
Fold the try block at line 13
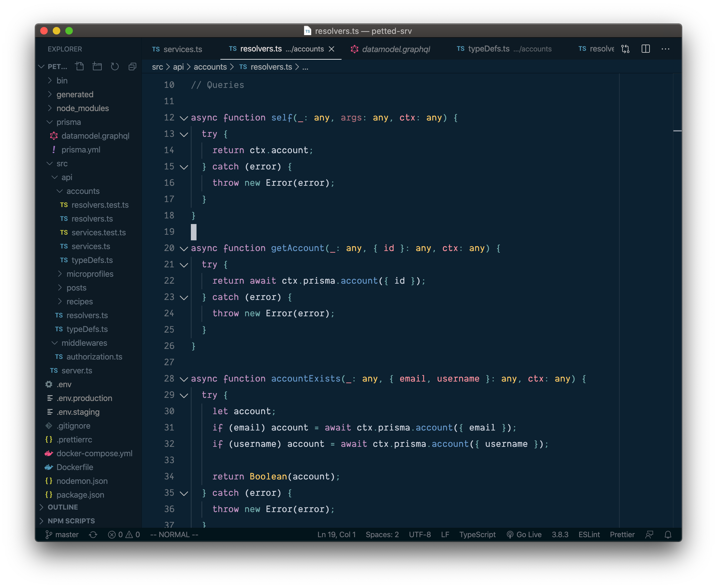tap(184, 135)
